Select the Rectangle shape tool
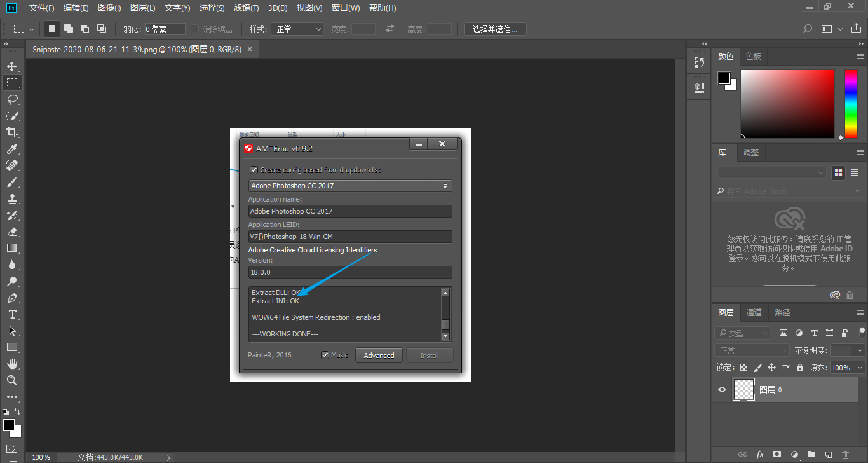 [12, 347]
